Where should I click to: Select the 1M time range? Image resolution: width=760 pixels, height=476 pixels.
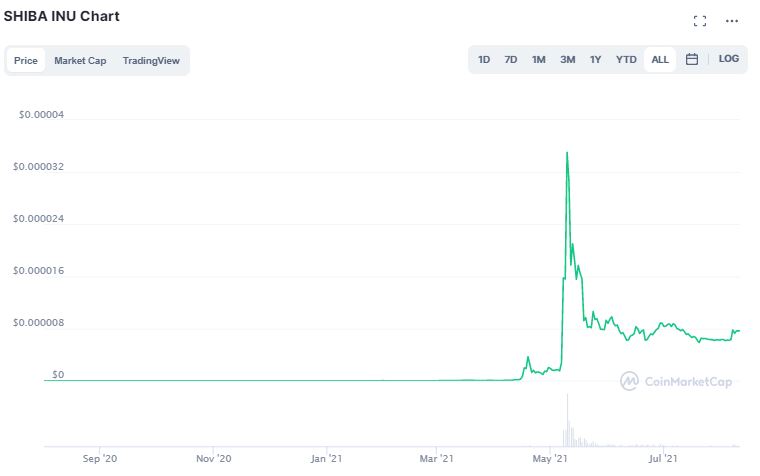click(x=538, y=60)
